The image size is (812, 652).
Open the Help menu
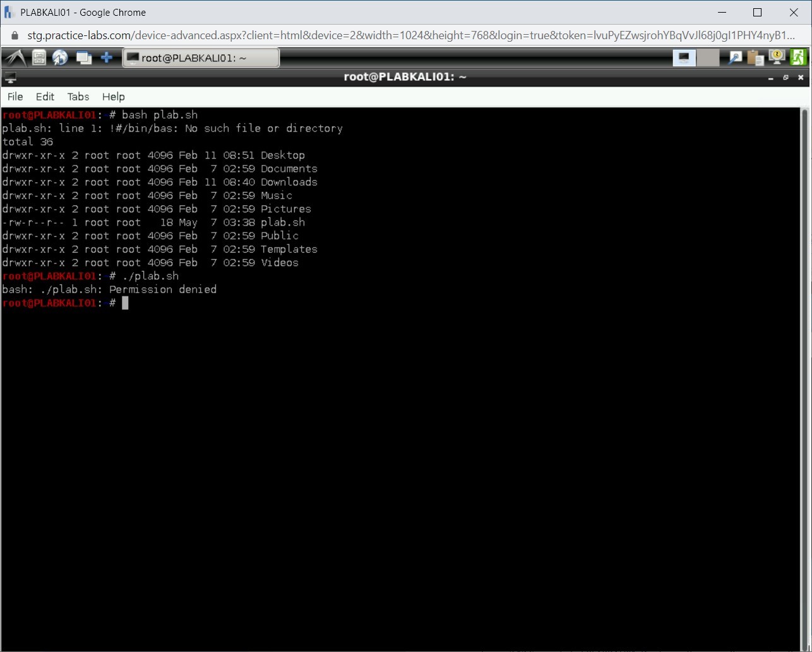114,97
